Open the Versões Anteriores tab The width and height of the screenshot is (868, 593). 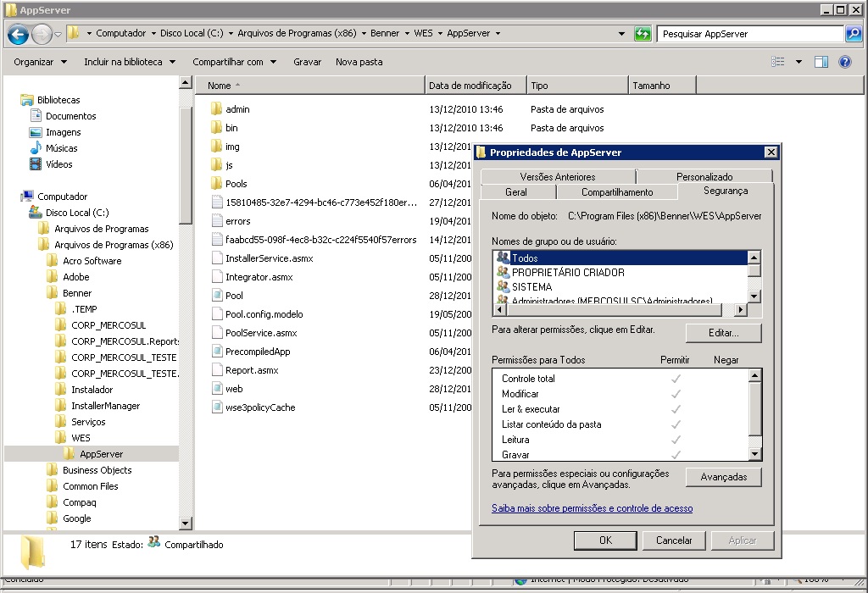click(x=557, y=177)
